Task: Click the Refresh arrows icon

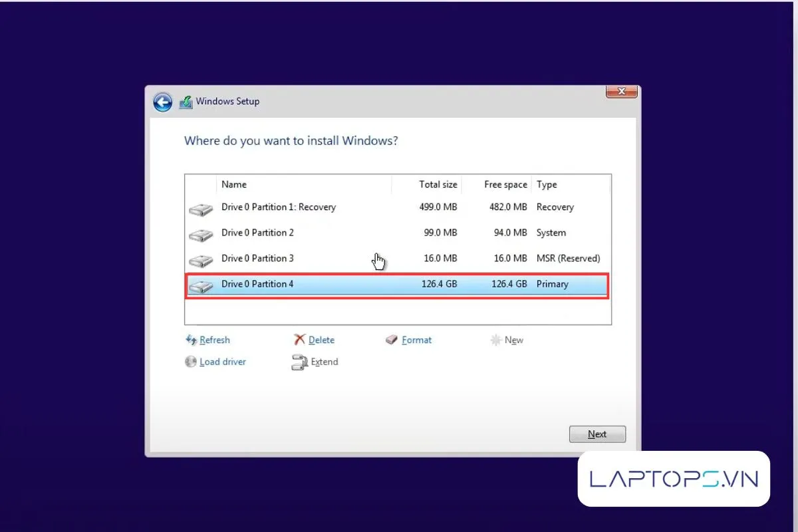Action: (x=191, y=340)
